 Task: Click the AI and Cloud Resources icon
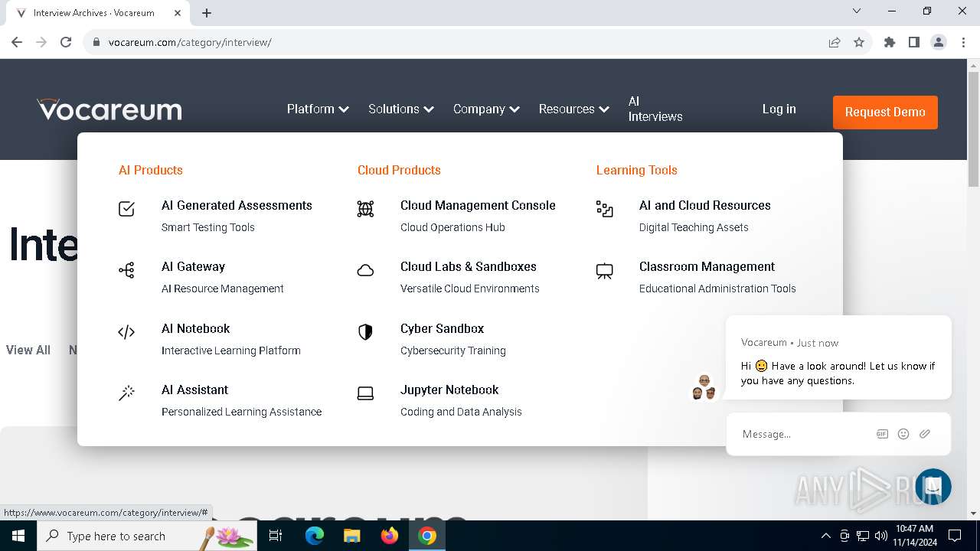pyautogui.click(x=604, y=208)
